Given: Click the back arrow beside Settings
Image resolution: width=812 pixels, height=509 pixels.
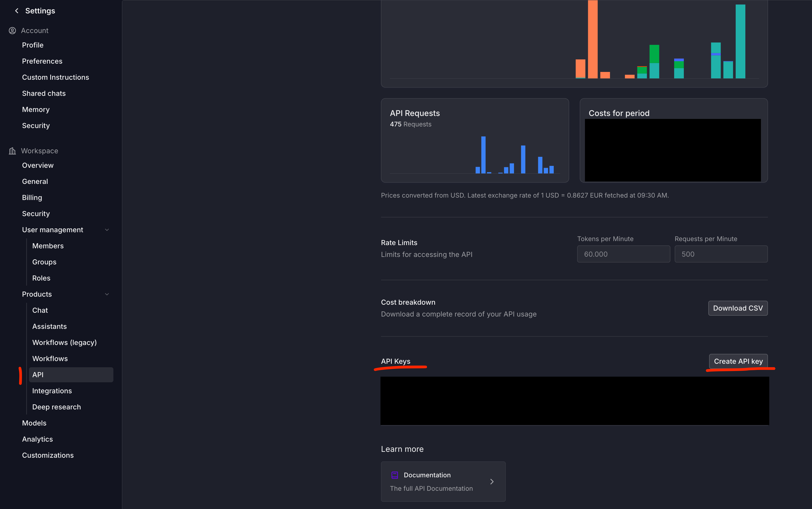Looking at the screenshot, I should pos(16,11).
